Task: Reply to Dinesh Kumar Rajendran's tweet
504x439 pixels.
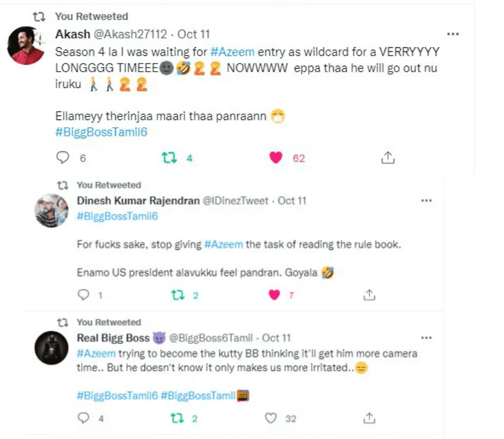Action: pyautogui.click(x=84, y=296)
